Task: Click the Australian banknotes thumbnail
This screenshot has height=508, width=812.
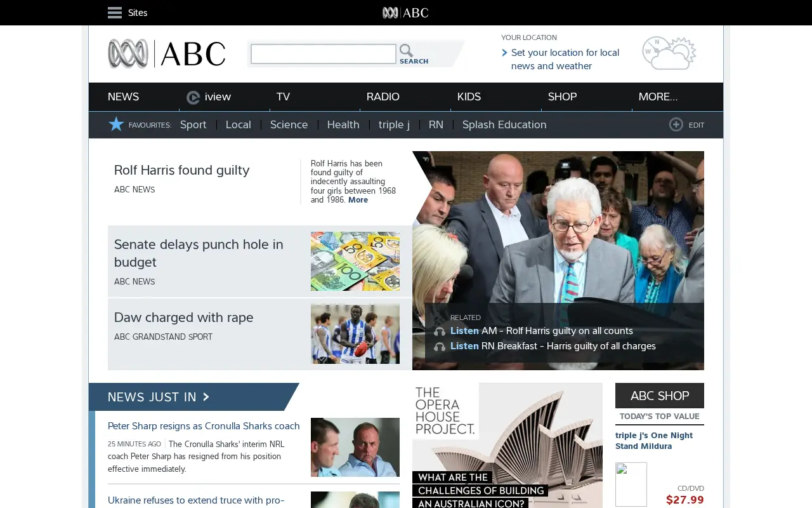Action: 355,261
